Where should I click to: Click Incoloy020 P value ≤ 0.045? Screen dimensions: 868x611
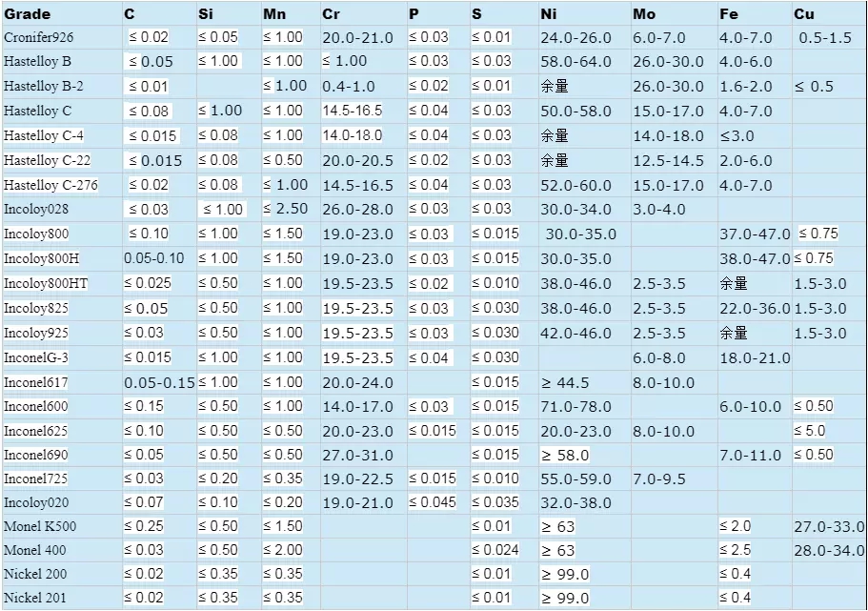coord(433,502)
